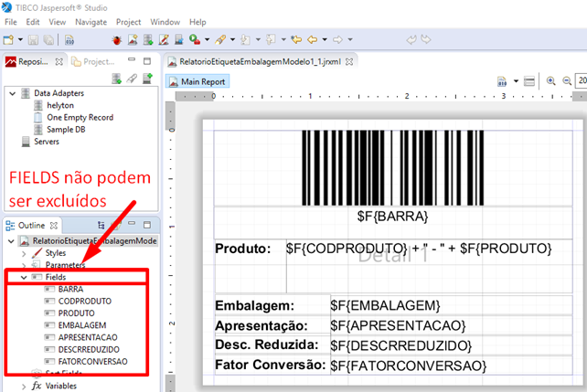Open the Search icon dropdown arrow

pyautogui.click(x=232, y=39)
